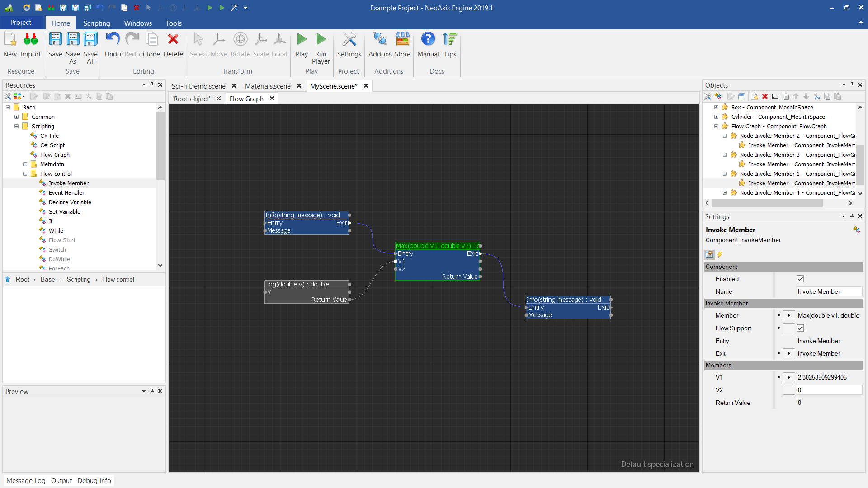This screenshot has height=488, width=868.
Task: Open the Materials.scene document tab
Action: [x=268, y=86]
